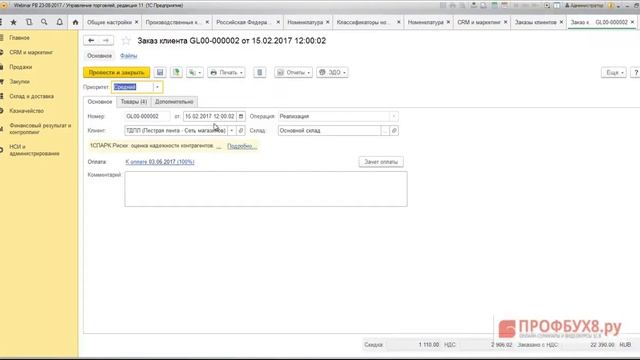Screen dimensions: 640x360
Task: Open Финансовый результат и контроллинг section
Action: tap(40, 129)
